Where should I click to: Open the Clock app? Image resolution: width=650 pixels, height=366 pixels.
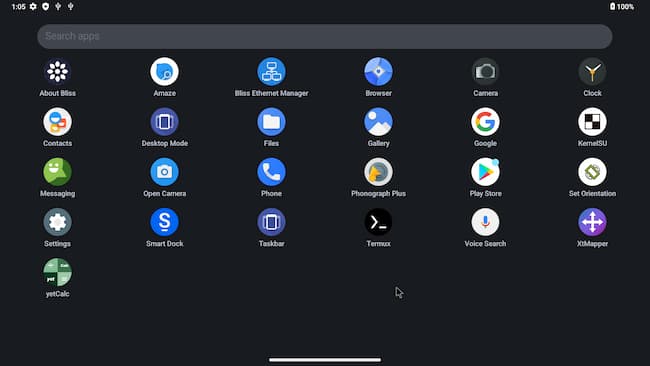point(592,72)
